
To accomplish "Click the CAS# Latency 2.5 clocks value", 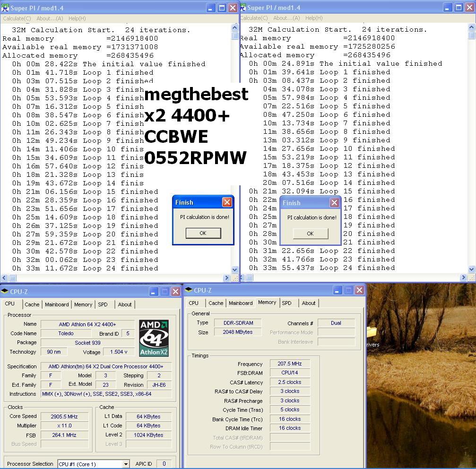I will 290,382.
